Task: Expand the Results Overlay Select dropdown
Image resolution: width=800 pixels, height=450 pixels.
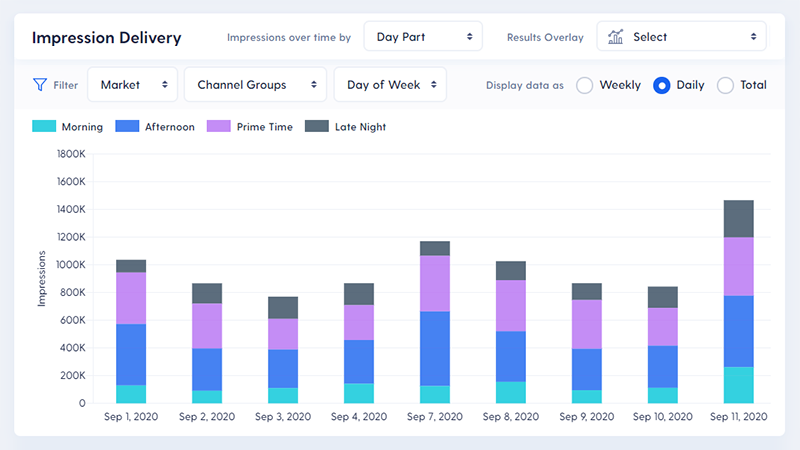Action: [x=682, y=37]
